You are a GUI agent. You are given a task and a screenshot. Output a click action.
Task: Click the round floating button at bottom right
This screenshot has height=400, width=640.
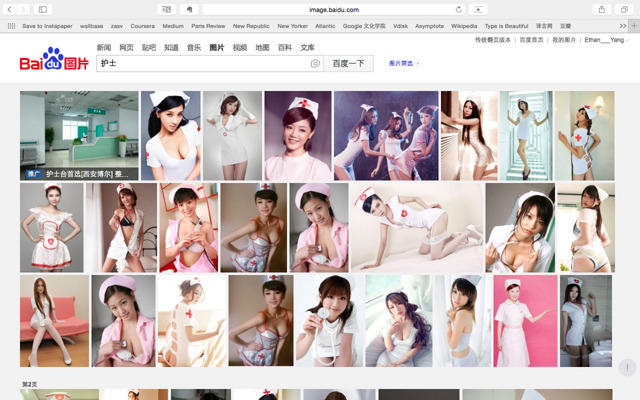[x=627, y=368]
